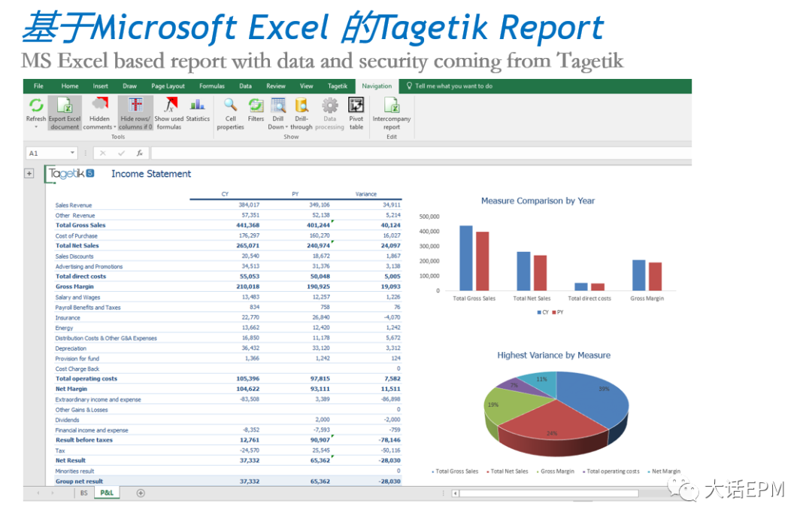The width and height of the screenshot is (812, 525).
Task: Select the Net Margin variance 11,511
Action: point(390,389)
